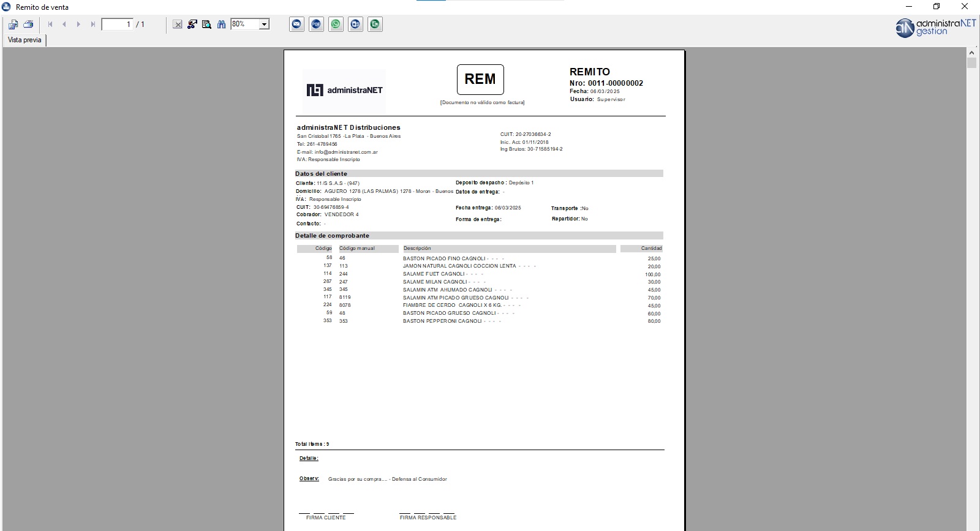Go to next page arrow
Screen dimensions: 980x531
tap(78, 24)
